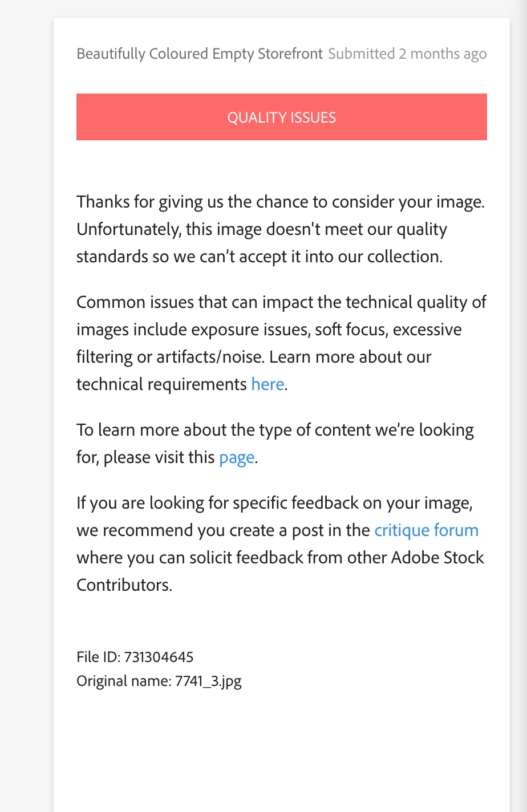This screenshot has height=812, width=527.
Task: Open the technical requirements "here" link
Action: 267,384
